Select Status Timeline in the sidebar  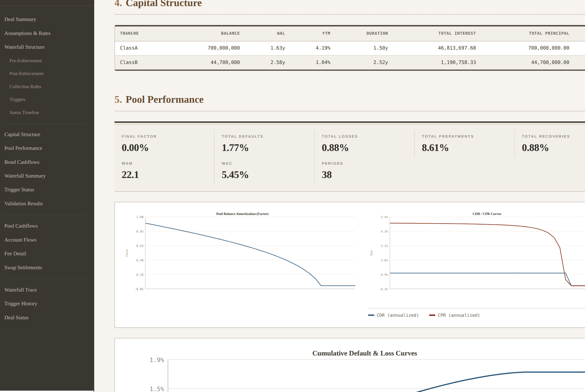pyautogui.click(x=24, y=112)
